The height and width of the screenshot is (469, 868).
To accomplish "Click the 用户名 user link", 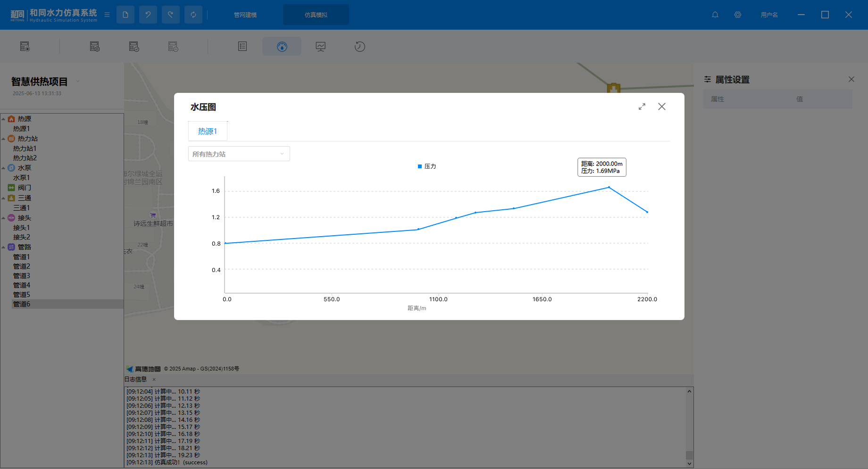I will point(769,15).
